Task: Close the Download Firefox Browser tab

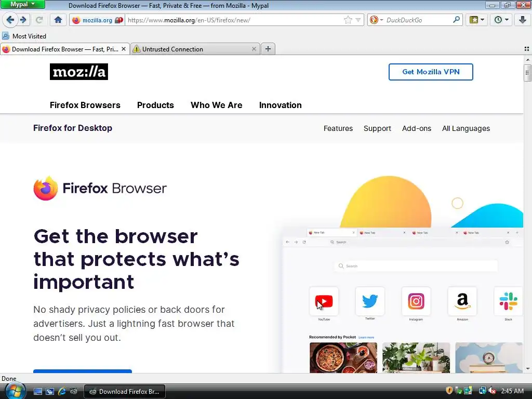Action: pyautogui.click(x=124, y=49)
